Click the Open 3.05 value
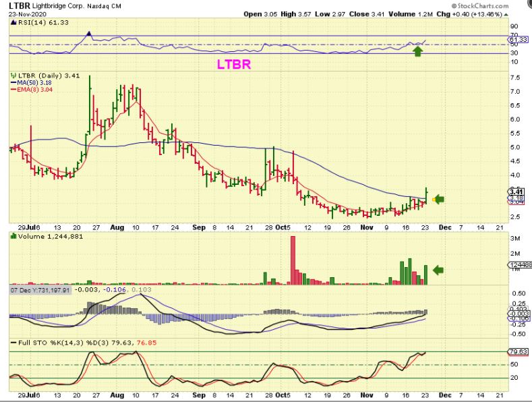 coord(260,14)
